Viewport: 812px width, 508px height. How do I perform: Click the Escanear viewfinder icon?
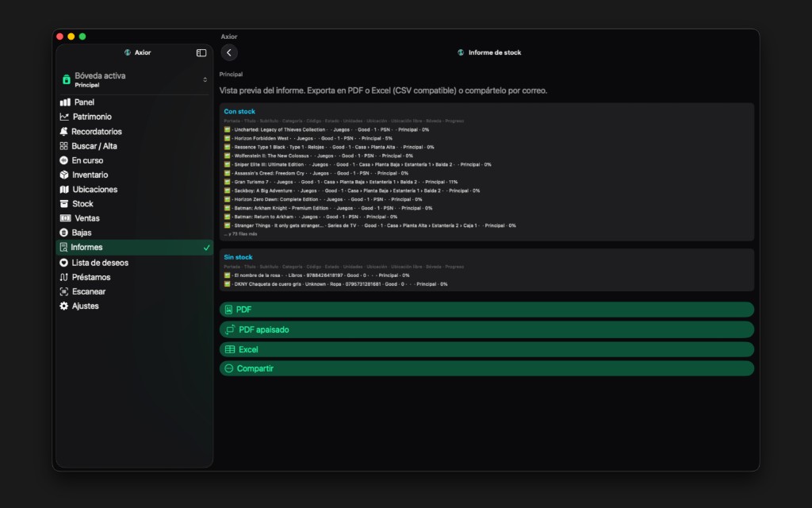tap(63, 291)
